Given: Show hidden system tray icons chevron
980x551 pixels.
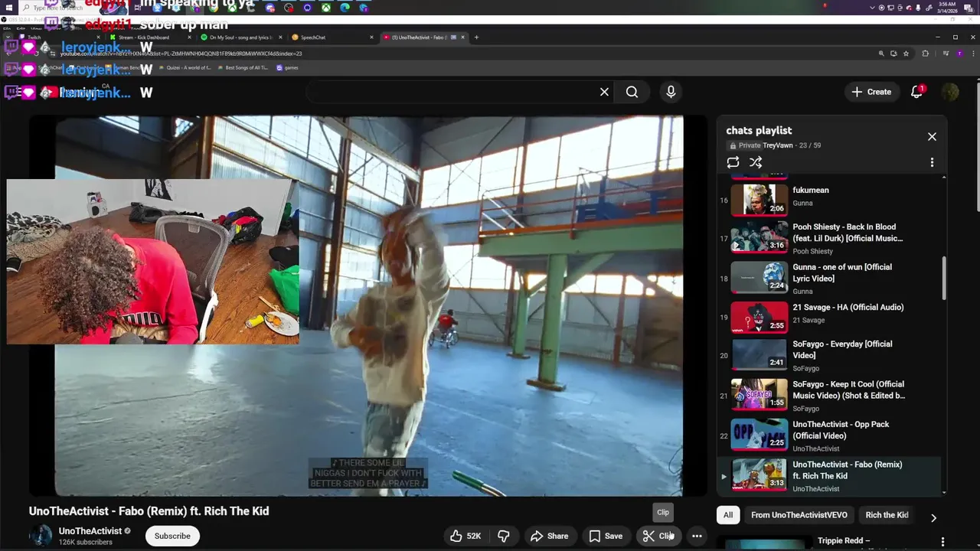Looking at the screenshot, I should pyautogui.click(x=872, y=8).
